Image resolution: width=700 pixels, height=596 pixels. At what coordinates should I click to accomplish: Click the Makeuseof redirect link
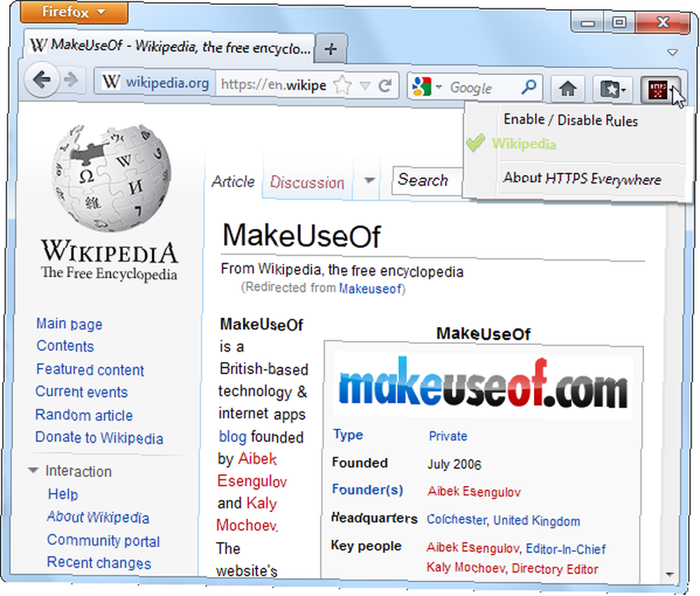[370, 289]
